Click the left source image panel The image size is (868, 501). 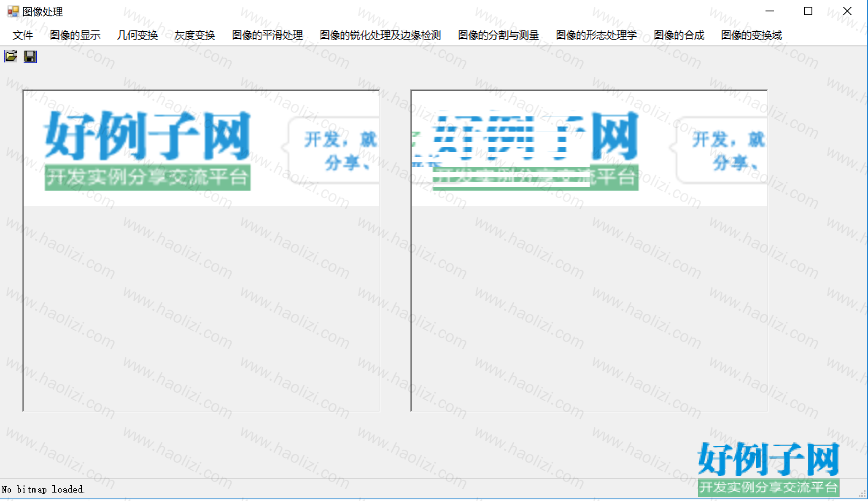tap(201, 250)
